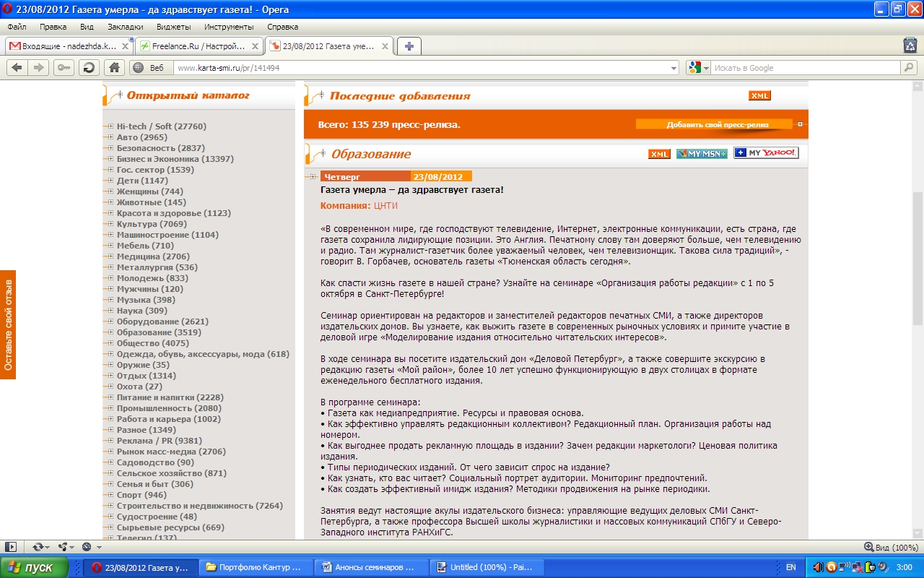924x578 pixels.
Task: Open the Закладки menu
Action: click(125, 27)
